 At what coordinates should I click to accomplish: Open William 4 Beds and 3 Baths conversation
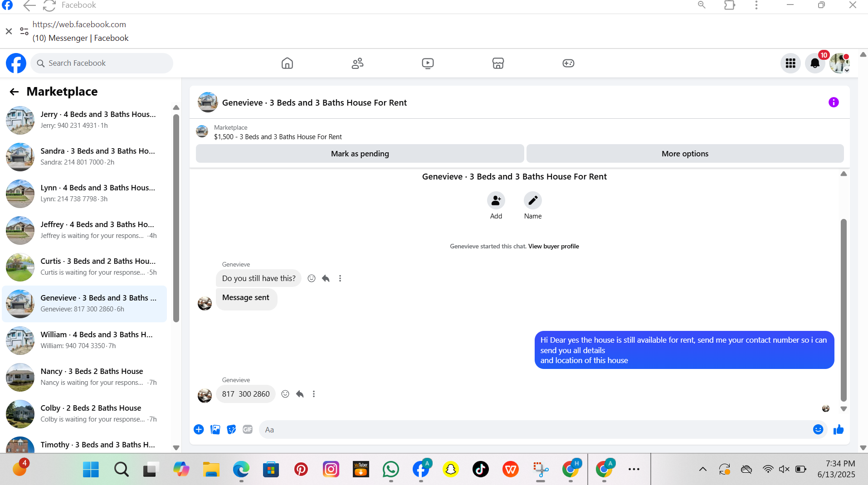pos(85,340)
